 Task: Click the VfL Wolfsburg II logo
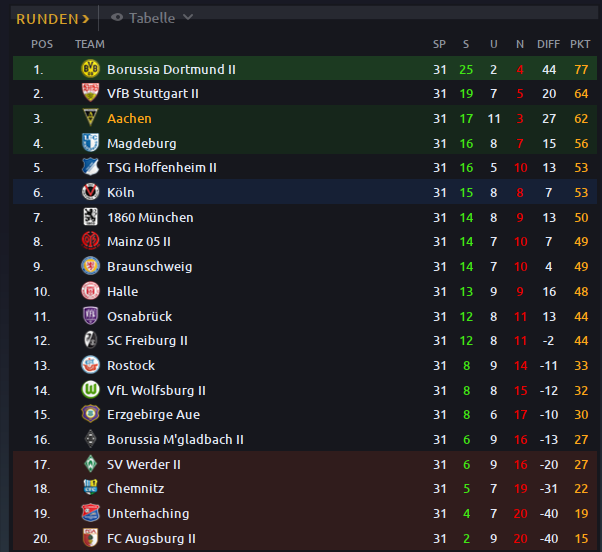tap(91, 390)
